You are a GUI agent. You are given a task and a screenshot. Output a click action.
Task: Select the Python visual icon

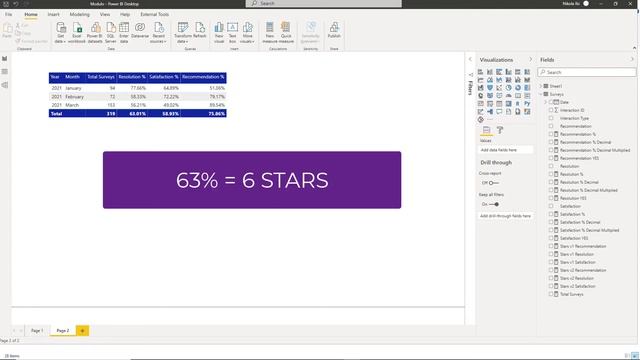coord(527,104)
